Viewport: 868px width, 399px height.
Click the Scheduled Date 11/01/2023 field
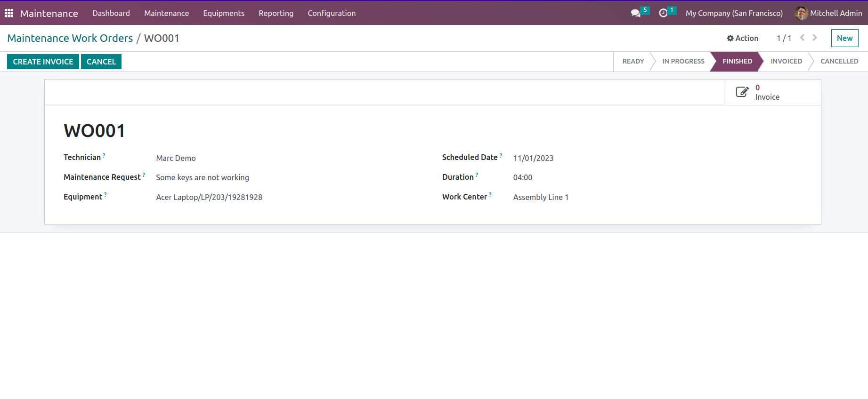pos(533,158)
